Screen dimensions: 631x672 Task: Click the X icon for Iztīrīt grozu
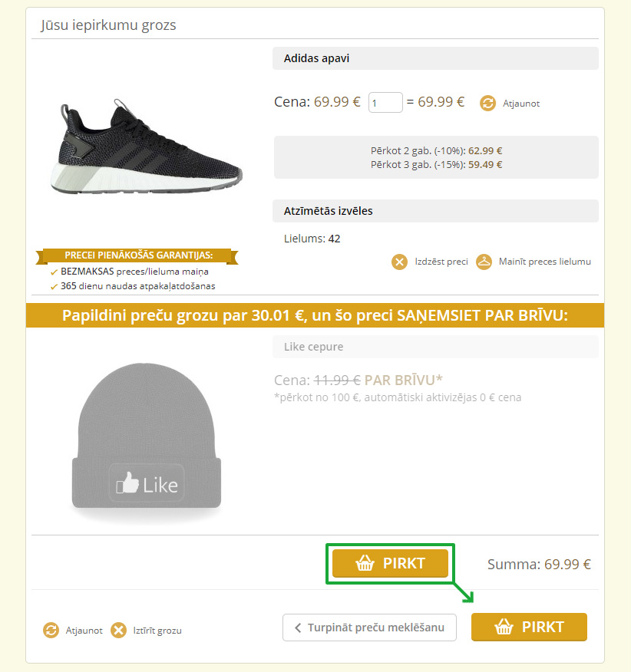[118, 631]
